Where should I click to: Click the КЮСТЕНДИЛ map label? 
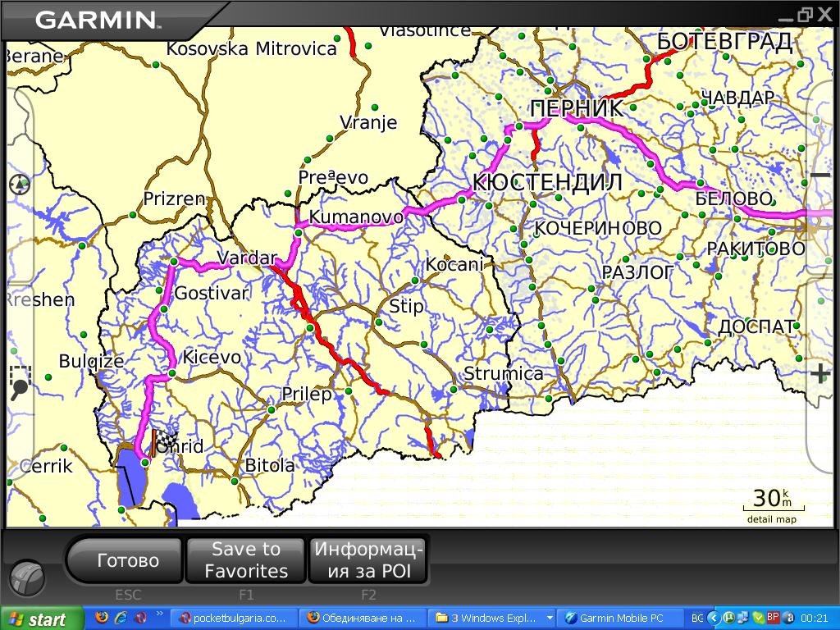547,183
